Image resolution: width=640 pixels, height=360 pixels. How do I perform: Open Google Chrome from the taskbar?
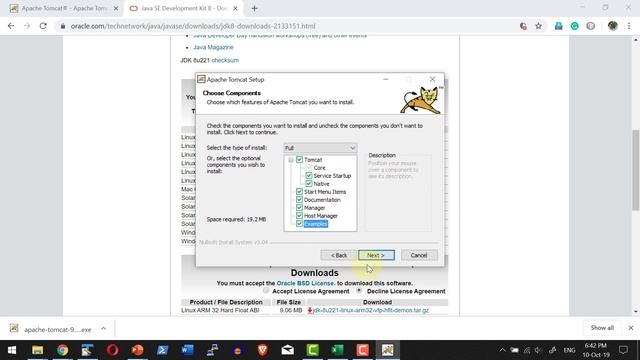point(62,350)
